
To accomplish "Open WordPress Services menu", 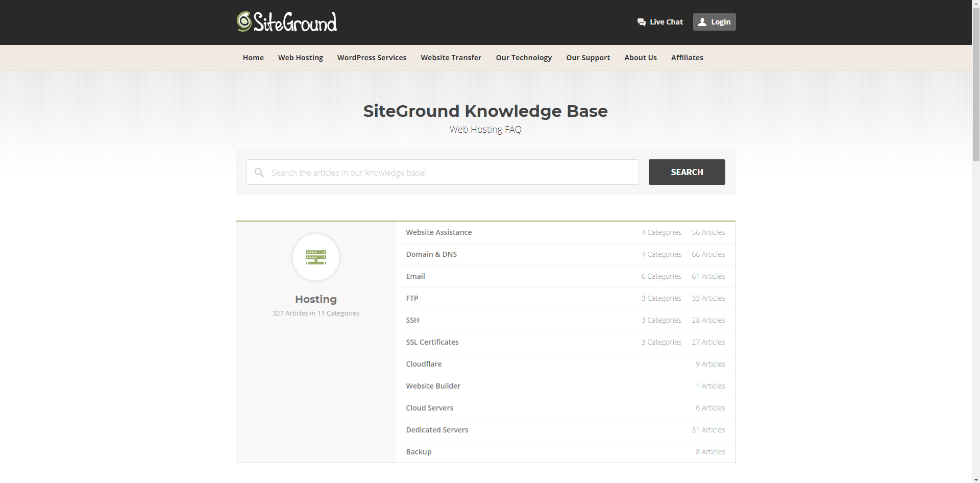I will [x=372, y=58].
